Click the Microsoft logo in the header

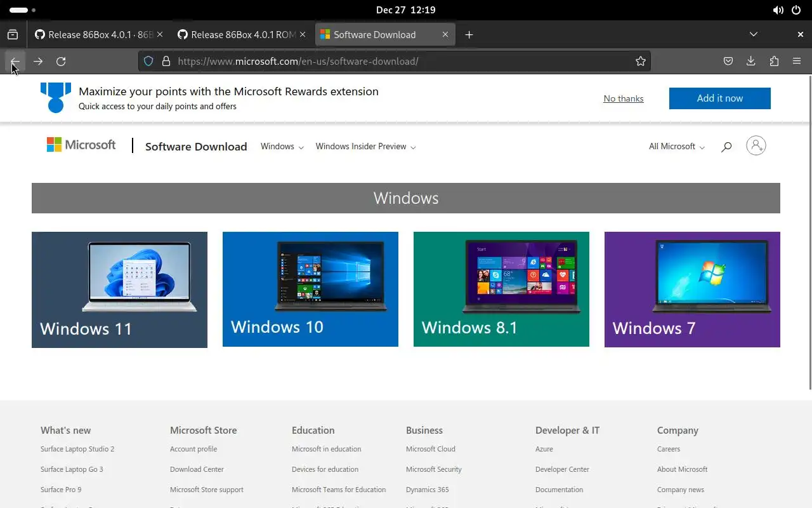81,145
